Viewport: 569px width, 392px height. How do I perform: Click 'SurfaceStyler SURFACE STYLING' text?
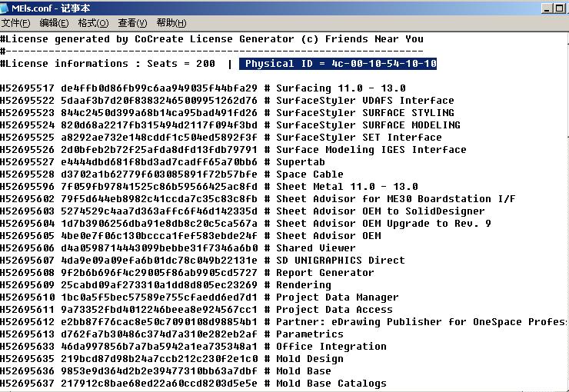coord(365,113)
